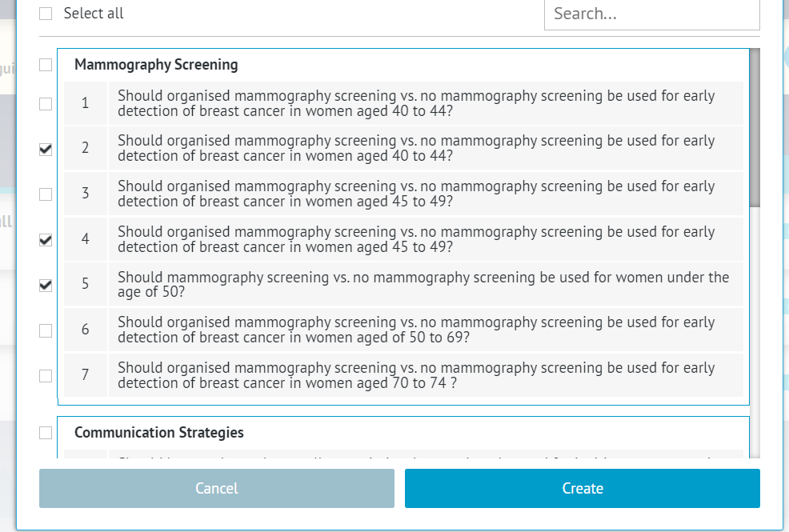Click the Search input field
Screen dimensions: 789x532
(651, 14)
